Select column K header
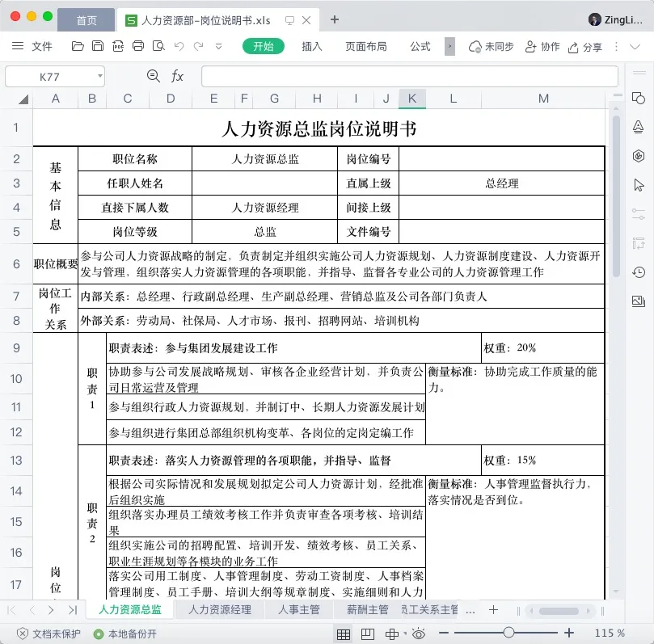This screenshot has height=644, width=654. tap(411, 99)
